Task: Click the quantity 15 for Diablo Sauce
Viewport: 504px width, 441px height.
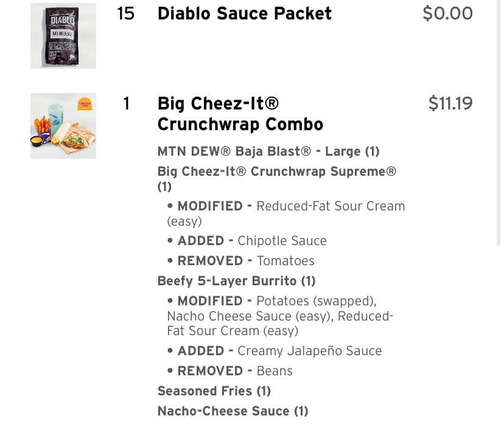Action: pos(125,13)
